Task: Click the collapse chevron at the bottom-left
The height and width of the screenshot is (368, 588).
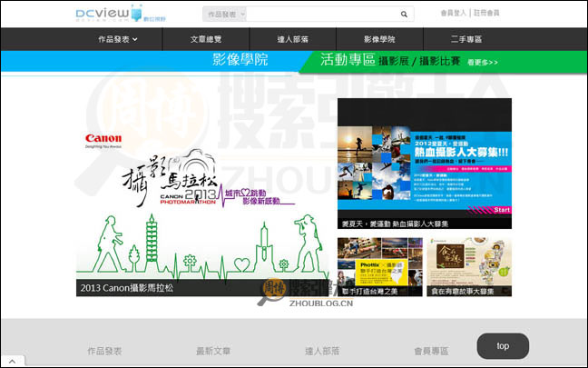Action: point(13,362)
